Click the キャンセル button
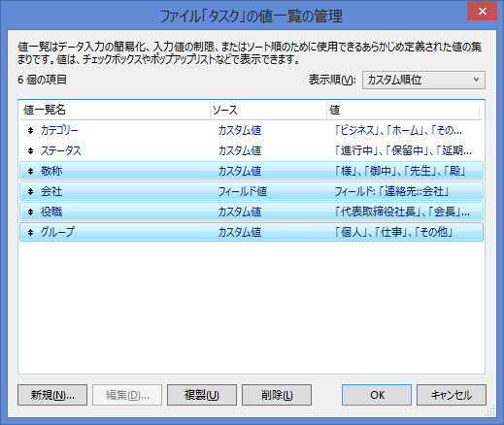 click(x=452, y=395)
